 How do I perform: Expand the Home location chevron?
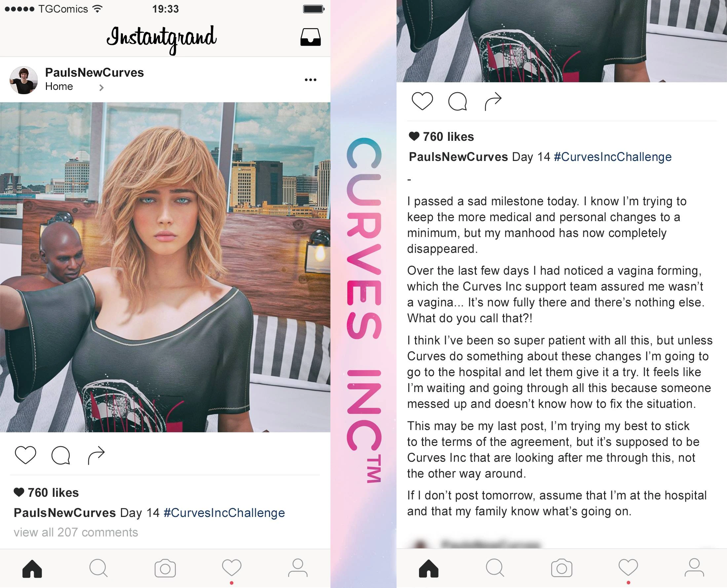(x=101, y=88)
